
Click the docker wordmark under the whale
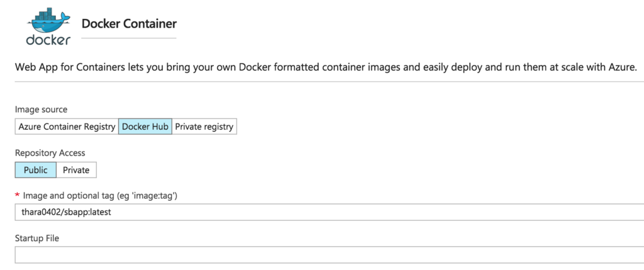(48, 39)
